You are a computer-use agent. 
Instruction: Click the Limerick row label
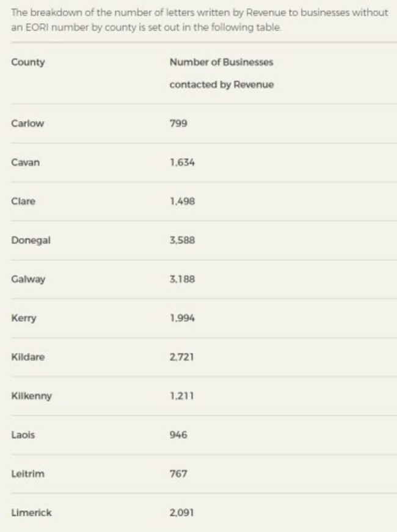(31, 513)
